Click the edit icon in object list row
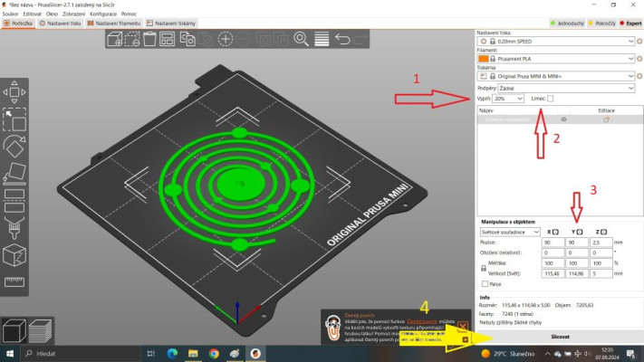This screenshot has width=644, height=362. (606, 119)
